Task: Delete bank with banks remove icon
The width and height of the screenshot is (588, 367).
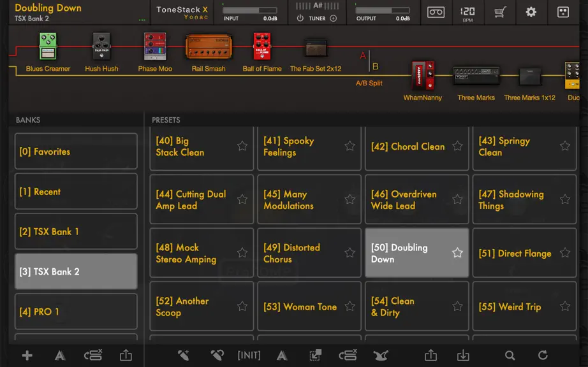Action: (93, 355)
